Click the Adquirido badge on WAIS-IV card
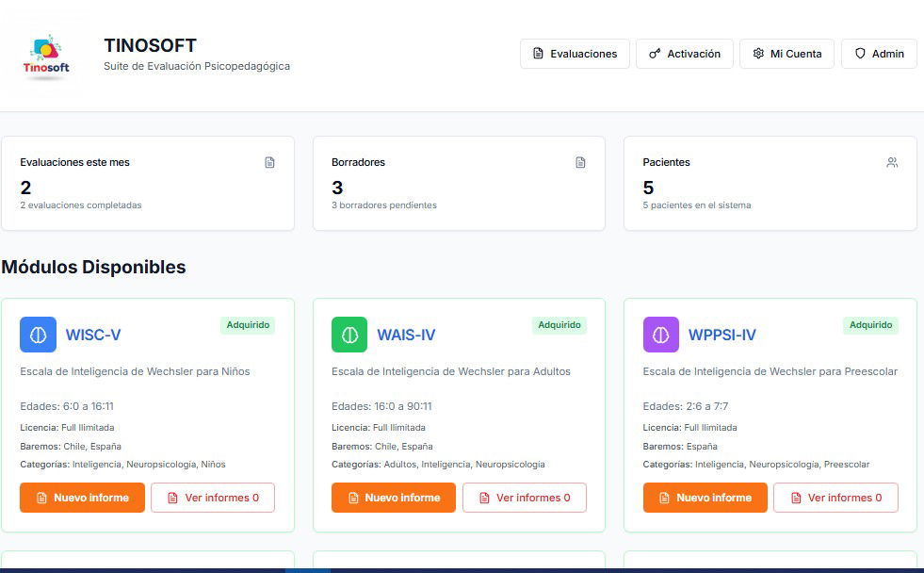 [559, 325]
